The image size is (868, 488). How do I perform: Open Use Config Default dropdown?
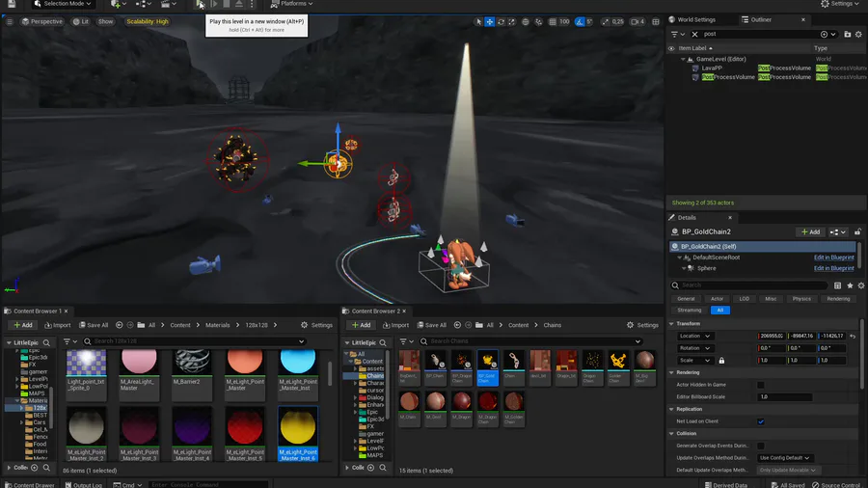(x=784, y=458)
